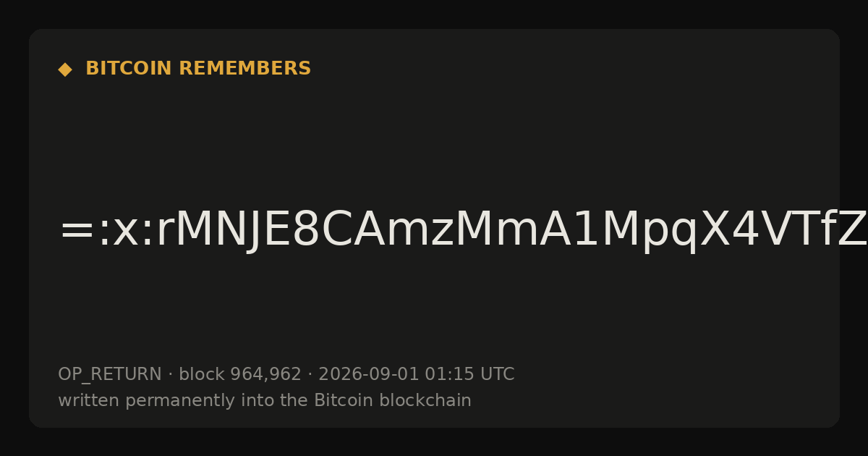Select the BITCOIN REMEMBERS heading

click(198, 69)
